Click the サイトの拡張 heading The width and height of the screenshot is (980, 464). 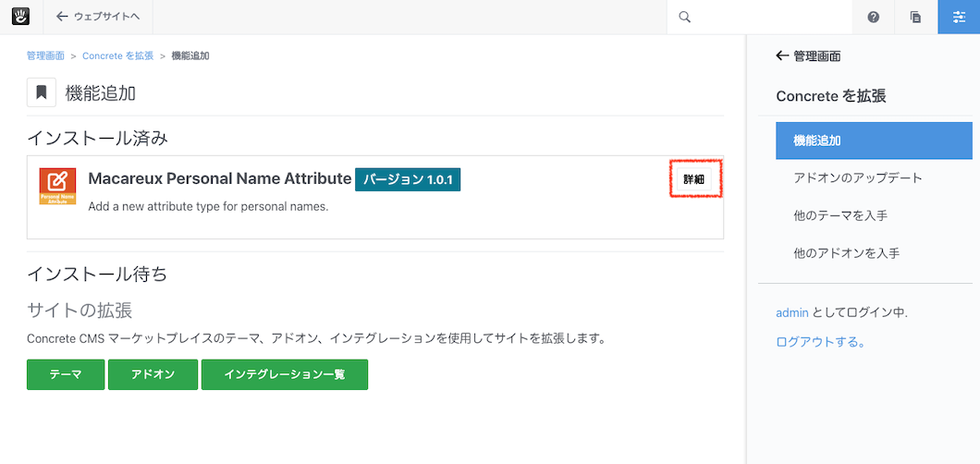point(80,310)
